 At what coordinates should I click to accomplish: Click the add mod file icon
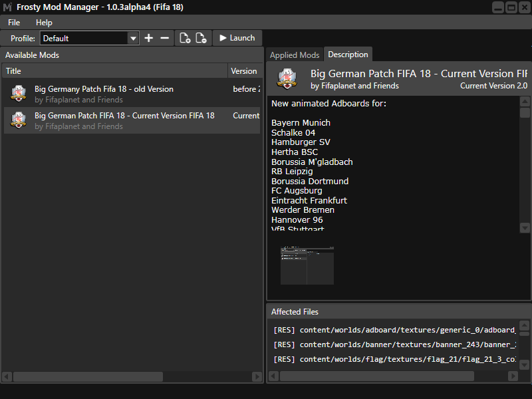[185, 38]
